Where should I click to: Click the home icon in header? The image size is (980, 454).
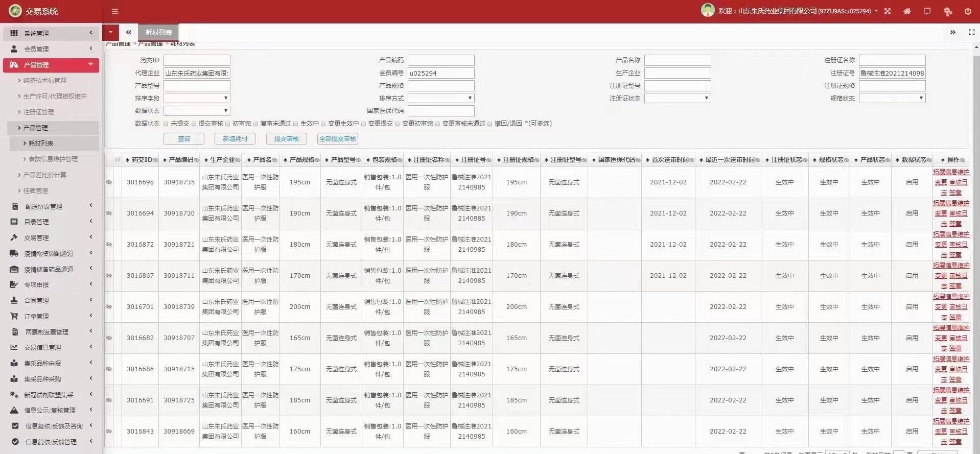point(907,11)
